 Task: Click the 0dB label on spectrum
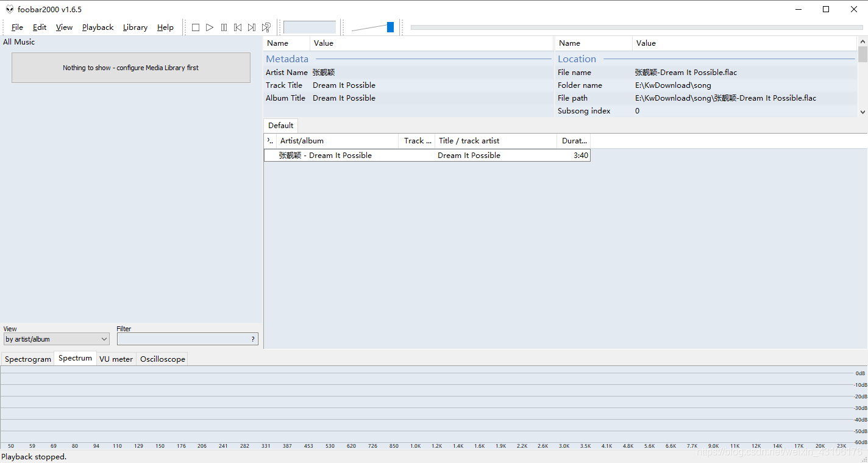click(860, 373)
